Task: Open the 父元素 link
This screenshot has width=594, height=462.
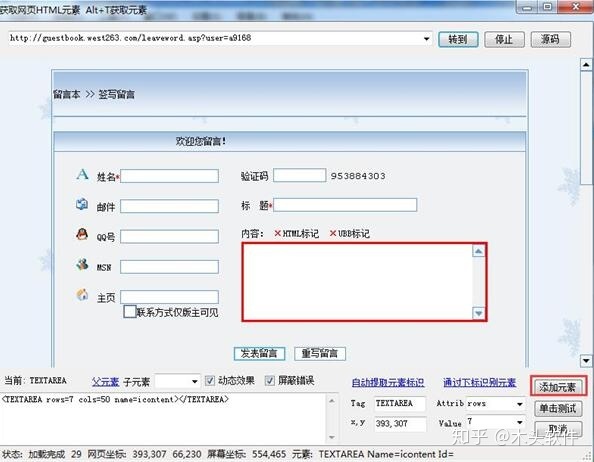Action: pos(105,382)
